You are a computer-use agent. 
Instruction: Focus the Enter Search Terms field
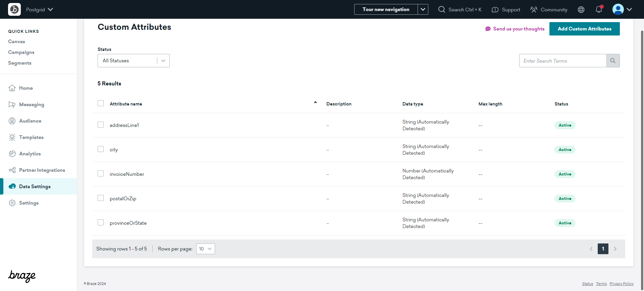click(x=562, y=61)
